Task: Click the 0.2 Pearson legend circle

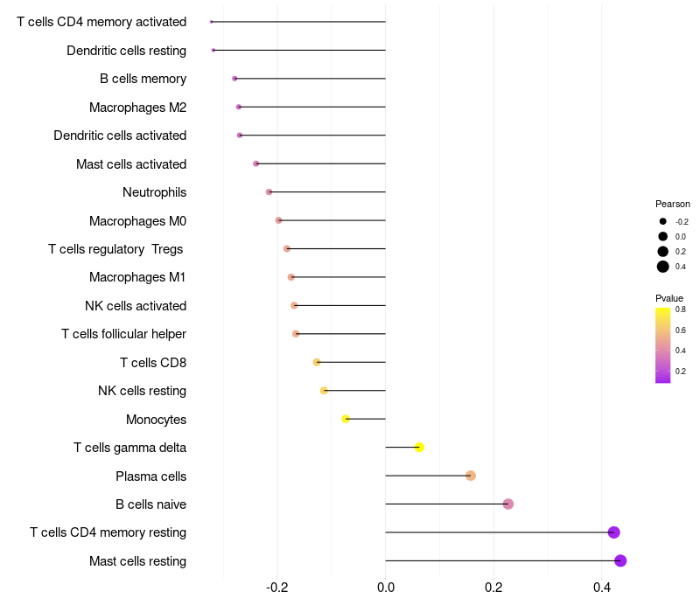Action: click(x=663, y=252)
